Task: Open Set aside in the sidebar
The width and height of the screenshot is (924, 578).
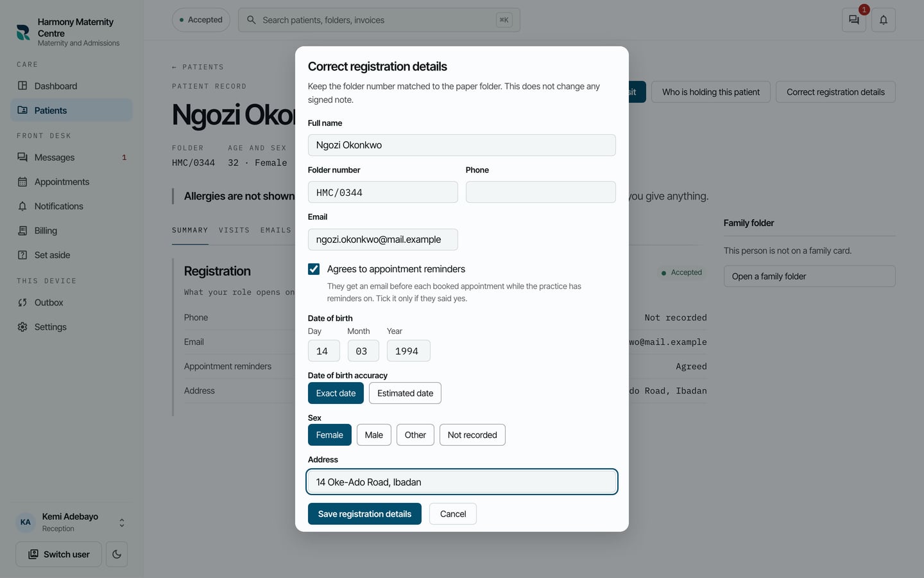Action: [x=71, y=255]
